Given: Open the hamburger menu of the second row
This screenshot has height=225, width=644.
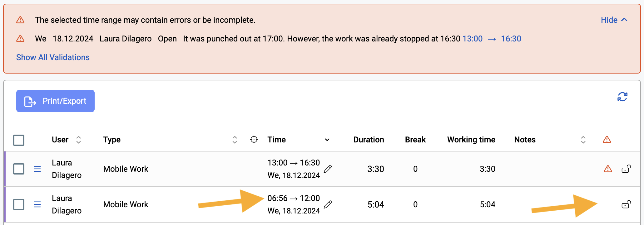Looking at the screenshot, I should pos(37,204).
